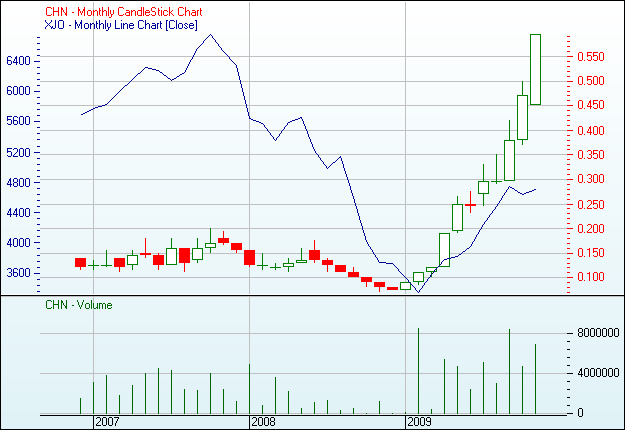Image resolution: width=625 pixels, height=430 pixels.
Task: Click the tallest volume bar in early 2009
Action: [x=418, y=371]
